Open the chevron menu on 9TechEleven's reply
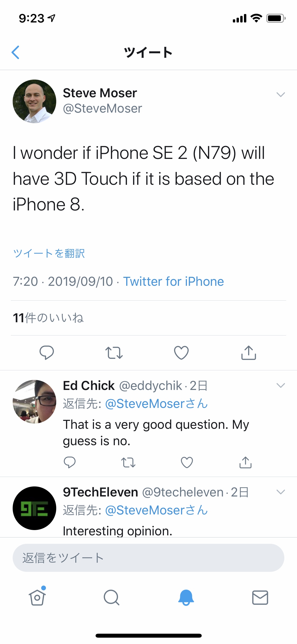The width and height of the screenshot is (297, 644). pyautogui.click(x=280, y=492)
